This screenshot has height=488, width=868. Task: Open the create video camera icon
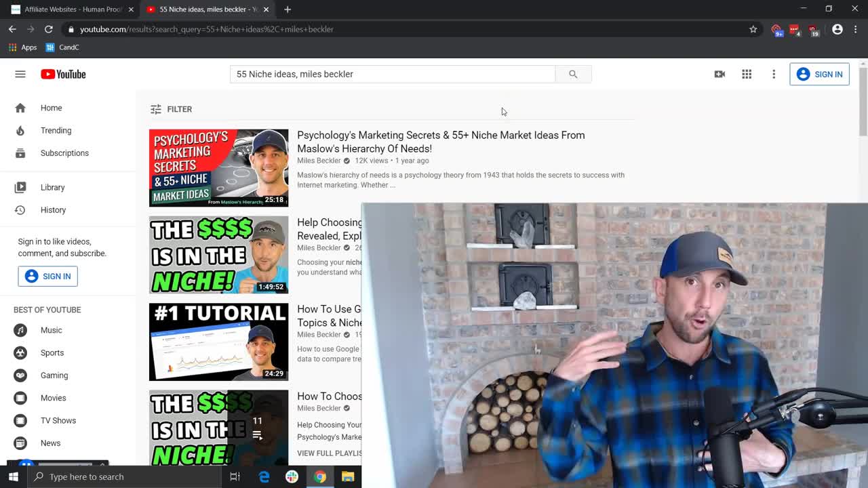[x=719, y=74]
